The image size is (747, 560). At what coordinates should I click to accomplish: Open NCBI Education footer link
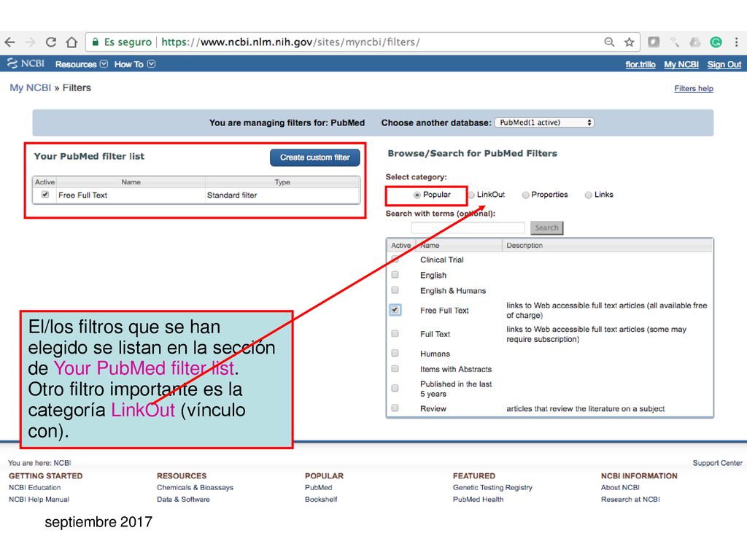click(x=35, y=487)
